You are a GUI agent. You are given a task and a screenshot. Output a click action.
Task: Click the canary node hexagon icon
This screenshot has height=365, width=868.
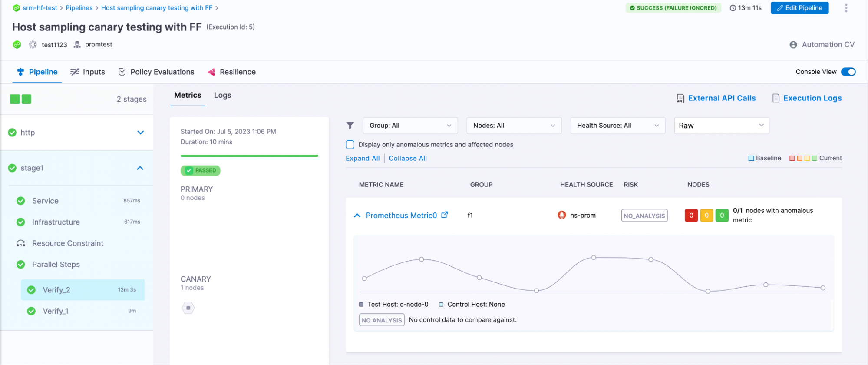tap(188, 308)
